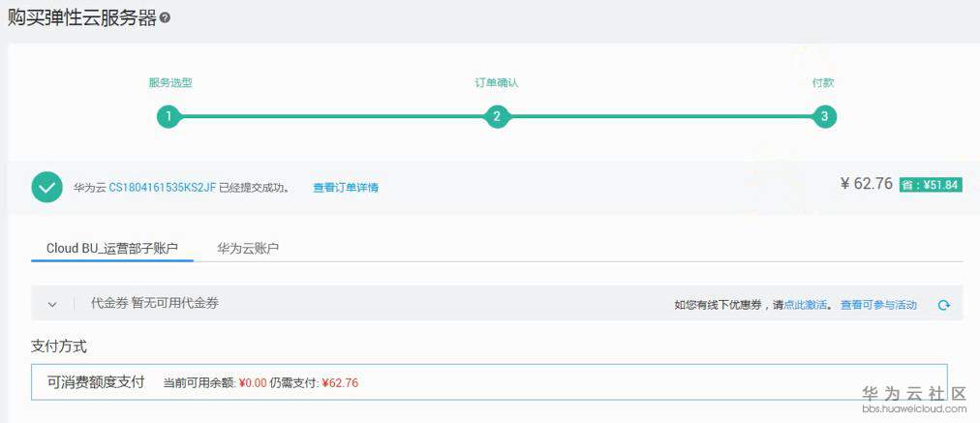Screen dimensions: 980x423
Task: Click the green success checkmark icon
Action: click(46, 187)
